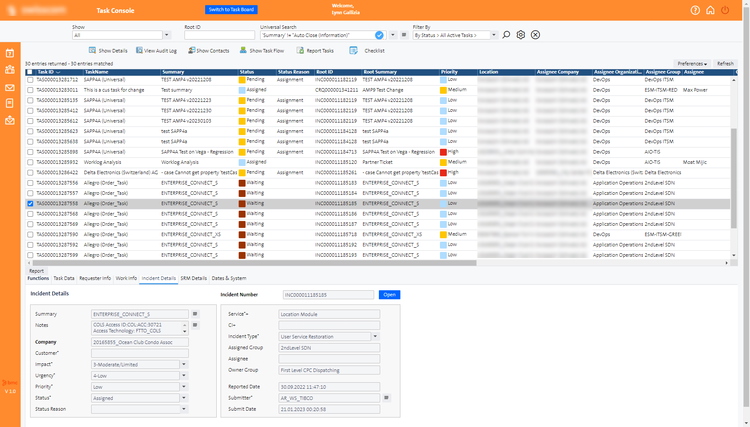
Task: Uncheck the selected TAS000013287558 row checkbox
Action: [30, 203]
